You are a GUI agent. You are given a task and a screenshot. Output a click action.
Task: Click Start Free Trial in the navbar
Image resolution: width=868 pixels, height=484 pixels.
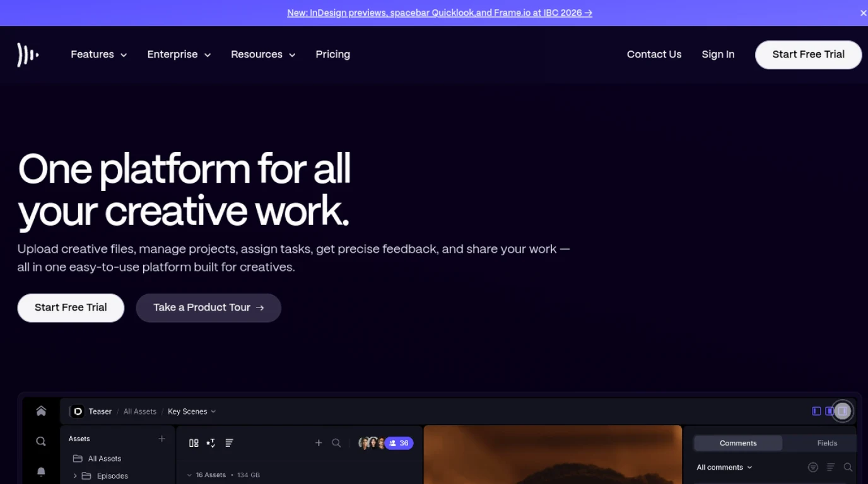[808, 55]
